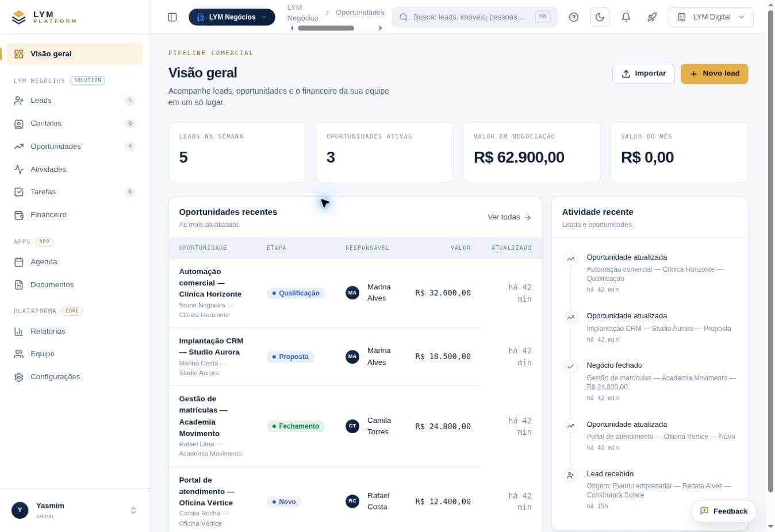Click the breadcrumb scroll left arrow
Screen dimensions: 775x532
[x=292, y=28]
